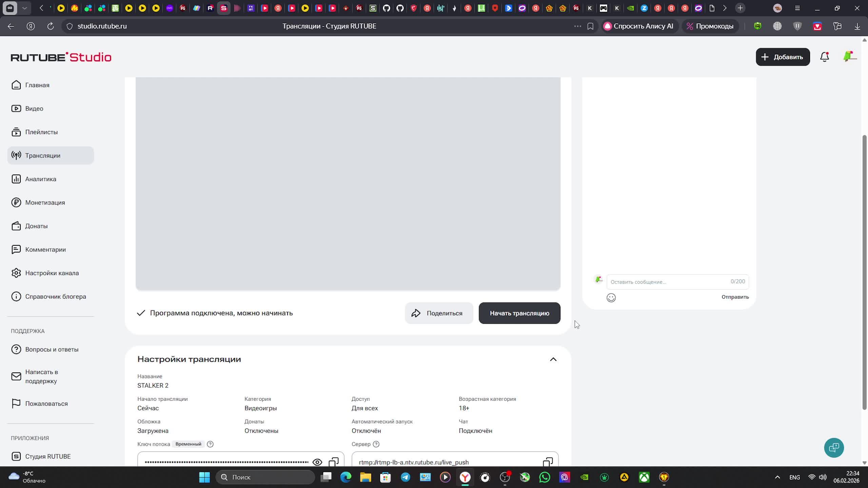Expand the tab list dropdown arrow

pyautogui.click(x=24, y=8)
